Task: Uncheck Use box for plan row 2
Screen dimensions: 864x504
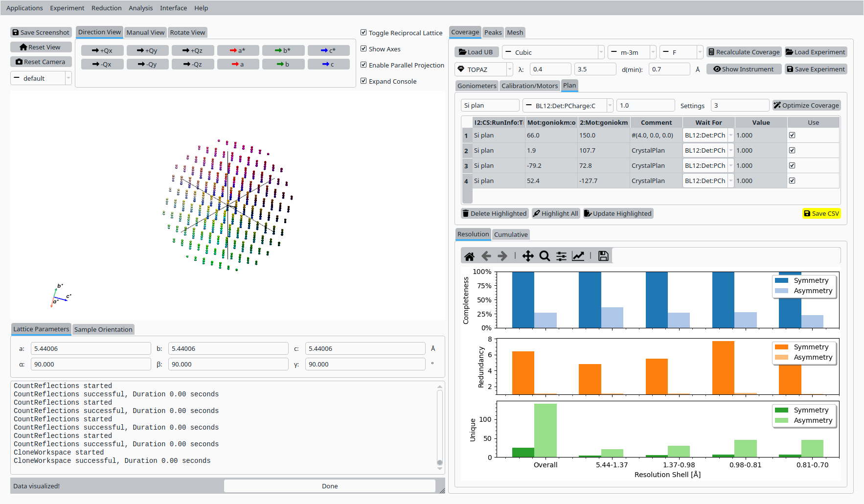Action: pyautogui.click(x=792, y=150)
